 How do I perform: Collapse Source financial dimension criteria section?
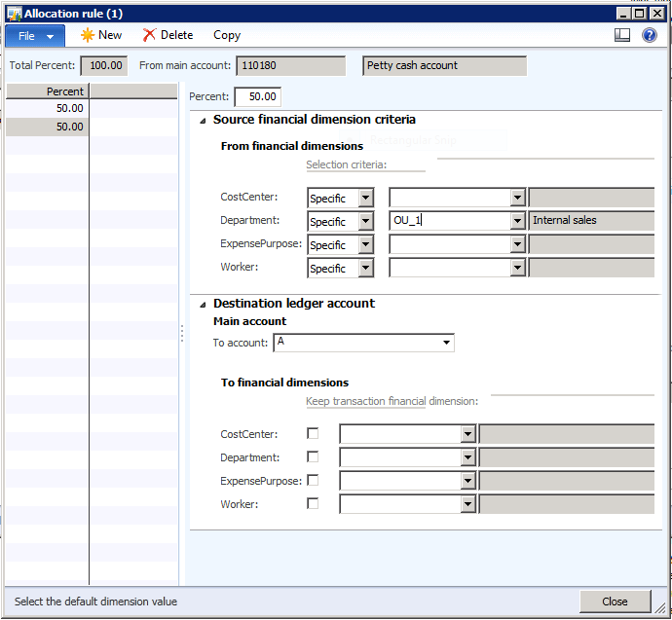click(203, 121)
